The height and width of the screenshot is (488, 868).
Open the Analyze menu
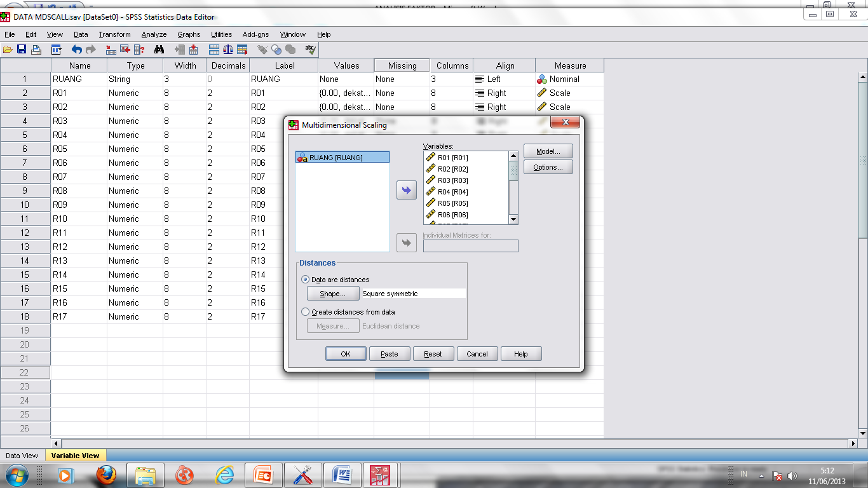coord(153,34)
